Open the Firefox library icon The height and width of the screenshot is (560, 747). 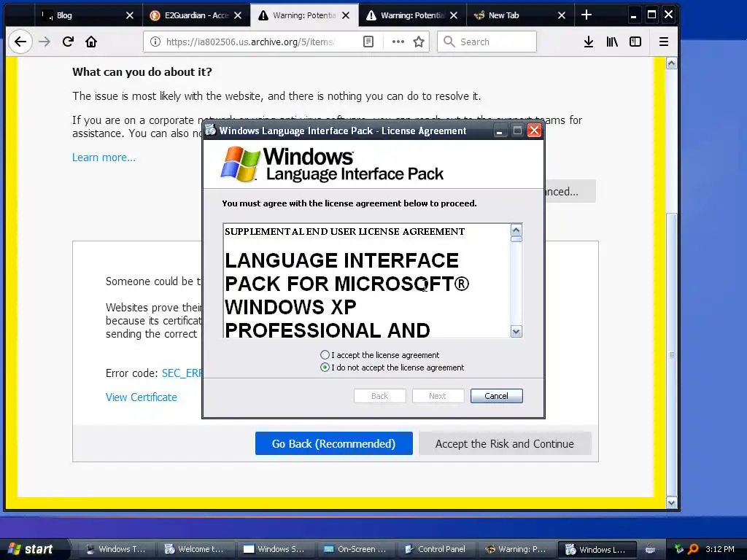tap(612, 42)
